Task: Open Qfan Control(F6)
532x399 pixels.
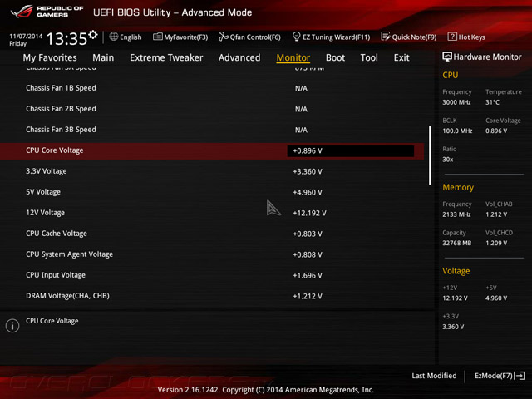Action: [249, 37]
